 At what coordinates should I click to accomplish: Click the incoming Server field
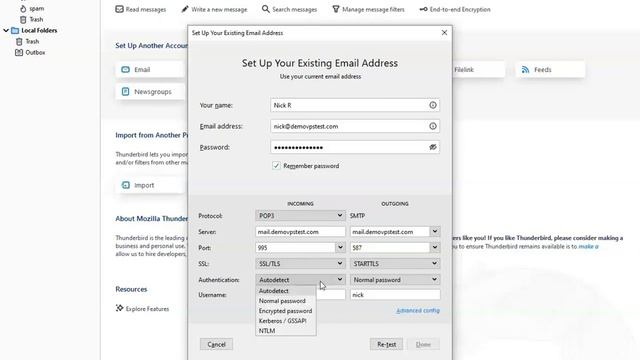coord(300,231)
